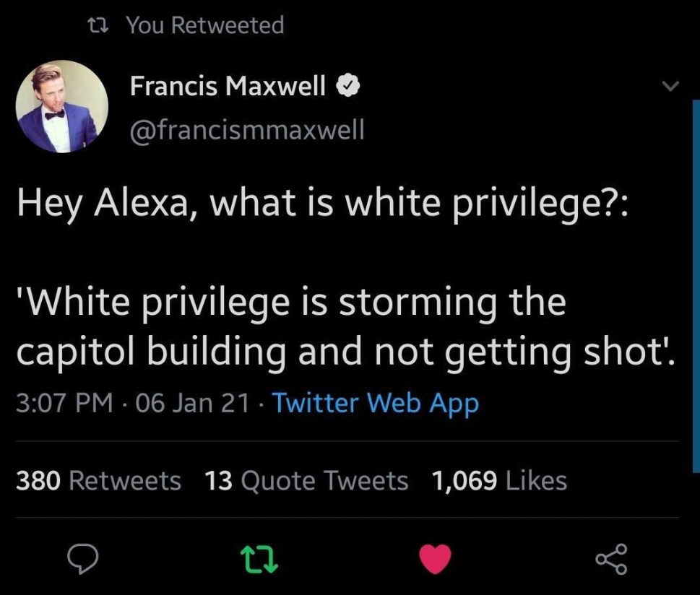Open Francis Maxwell's profile picture

(61, 106)
